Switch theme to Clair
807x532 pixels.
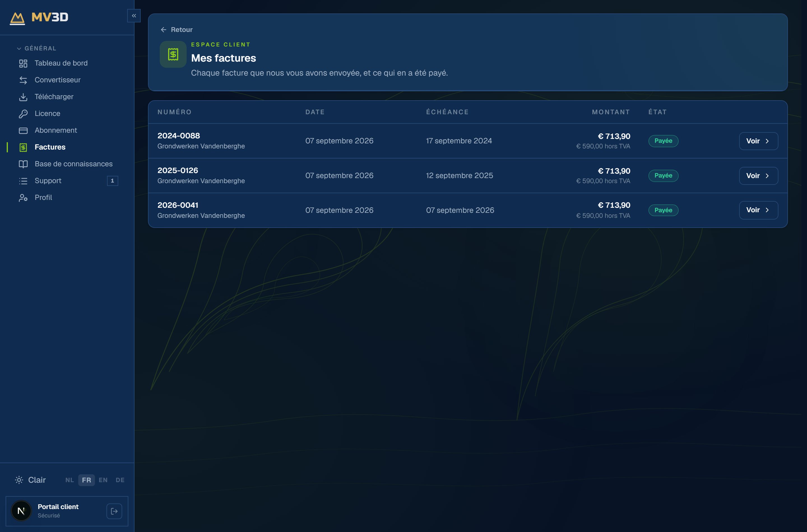click(x=30, y=480)
